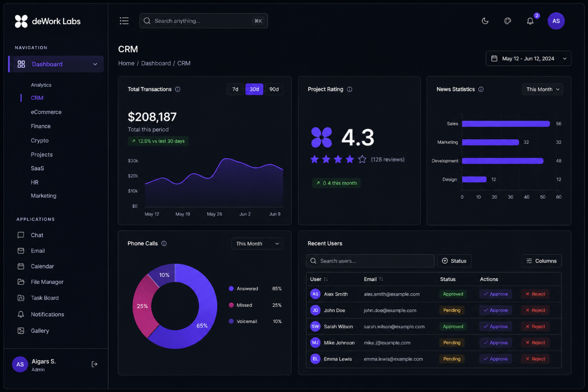The height and width of the screenshot is (392, 588).
Task: Click the logout icon beside Aigars S.
Action: coord(95,364)
